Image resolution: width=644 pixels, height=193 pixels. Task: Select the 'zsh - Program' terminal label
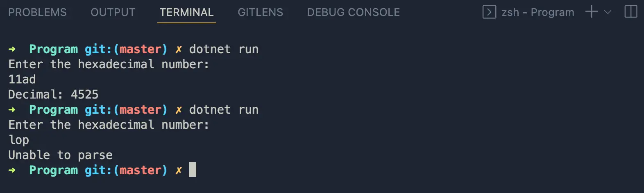(x=538, y=12)
